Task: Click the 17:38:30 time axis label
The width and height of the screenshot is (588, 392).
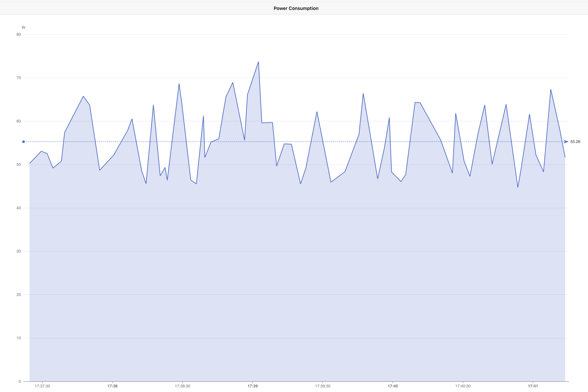Action: click(x=182, y=386)
